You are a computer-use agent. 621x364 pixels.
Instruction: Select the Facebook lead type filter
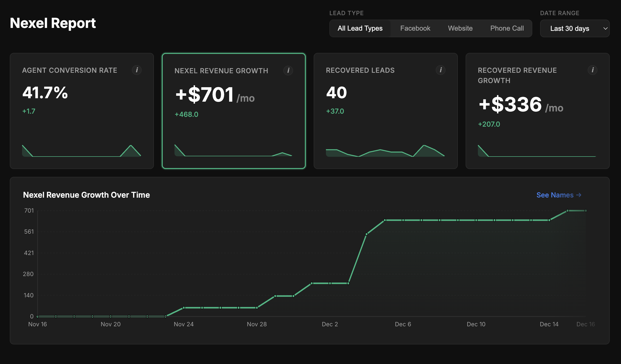(x=415, y=28)
